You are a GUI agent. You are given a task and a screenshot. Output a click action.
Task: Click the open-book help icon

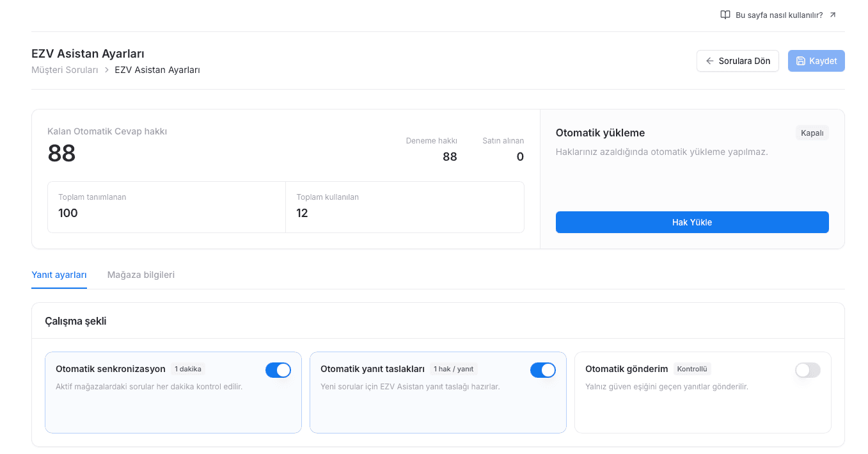coord(725,15)
